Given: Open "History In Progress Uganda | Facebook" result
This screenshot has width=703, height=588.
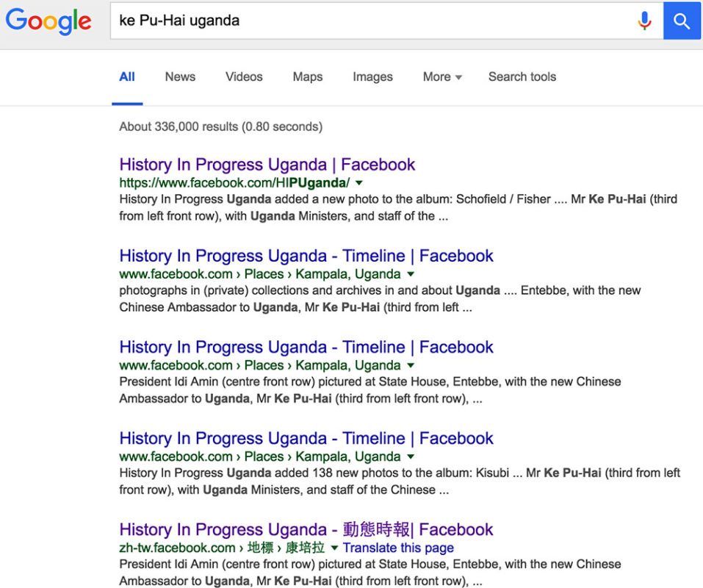Looking at the screenshot, I should [267, 165].
